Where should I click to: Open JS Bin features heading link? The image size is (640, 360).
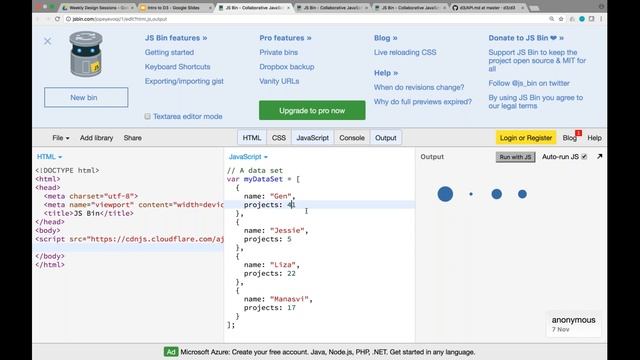click(176, 38)
